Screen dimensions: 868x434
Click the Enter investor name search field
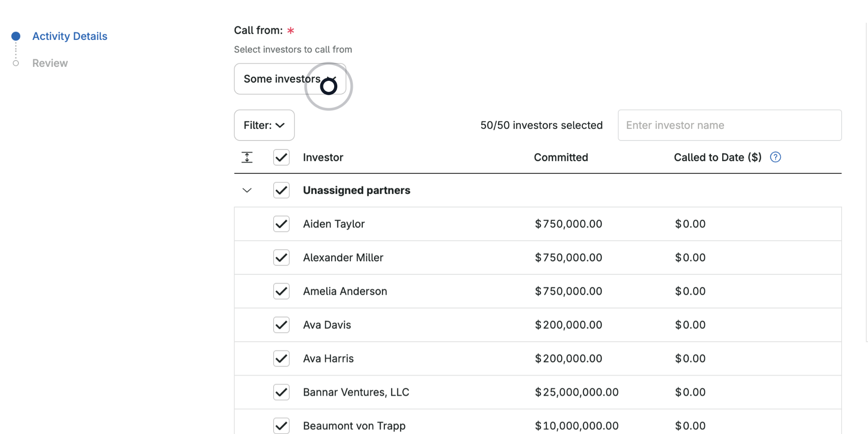[x=729, y=125]
